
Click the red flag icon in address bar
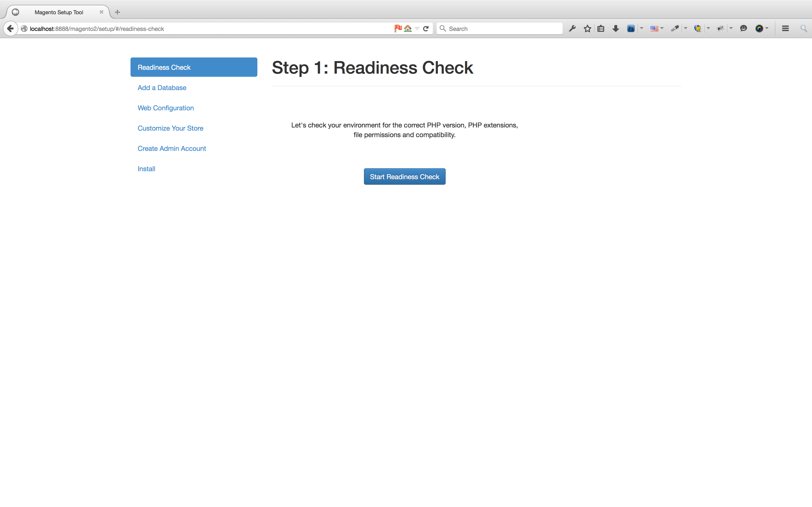coord(398,28)
